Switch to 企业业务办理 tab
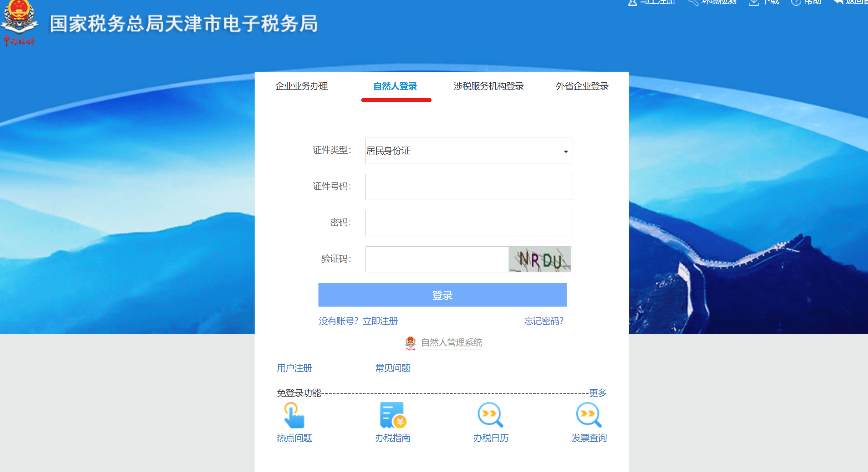Screen dimensions: 868x472 pos(301,86)
